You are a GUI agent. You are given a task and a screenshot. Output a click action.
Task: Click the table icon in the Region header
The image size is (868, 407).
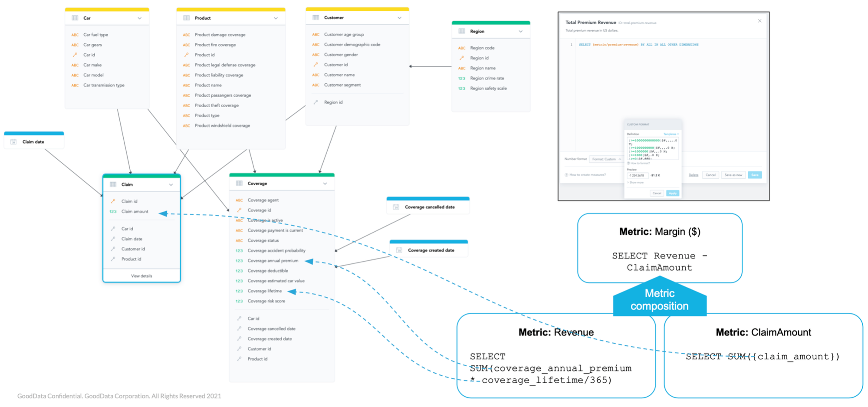(x=461, y=31)
